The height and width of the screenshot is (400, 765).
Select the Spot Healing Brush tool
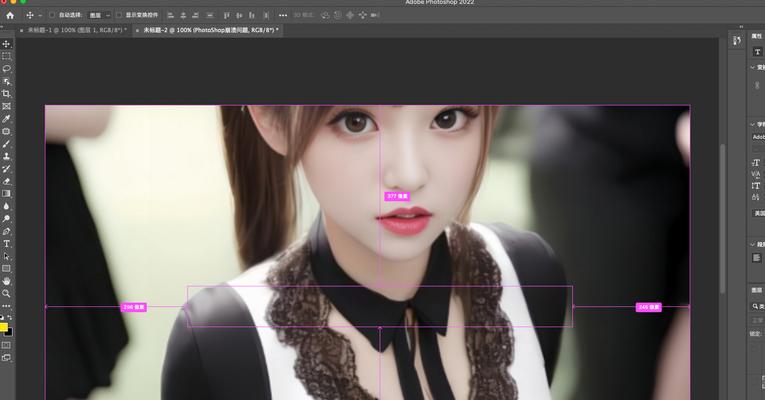click(6, 131)
